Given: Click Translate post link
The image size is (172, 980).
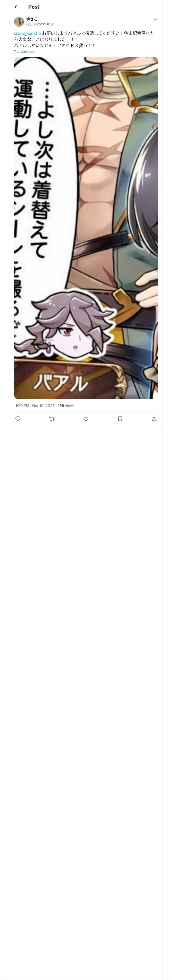Looking at the screenshot, I should pos(24,51).
